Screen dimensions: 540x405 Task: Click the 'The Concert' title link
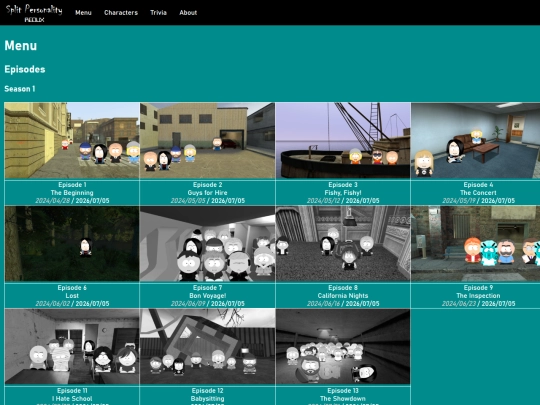[x=478, y=193]
